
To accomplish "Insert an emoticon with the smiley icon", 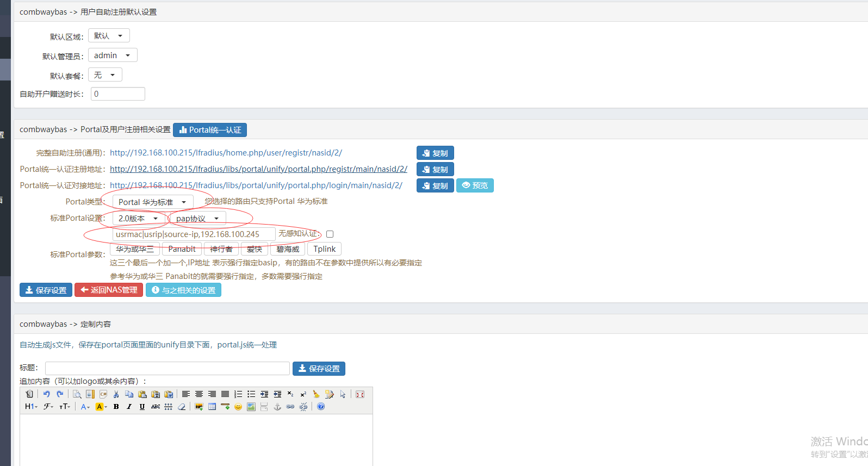I will [x=238, y=407].
